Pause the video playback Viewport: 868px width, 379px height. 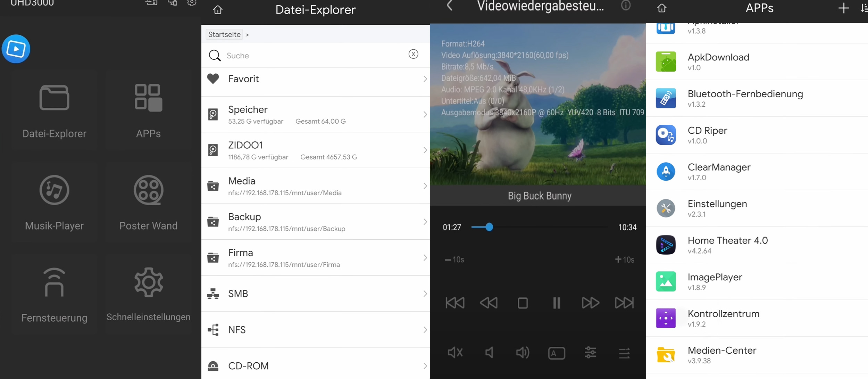557,303
